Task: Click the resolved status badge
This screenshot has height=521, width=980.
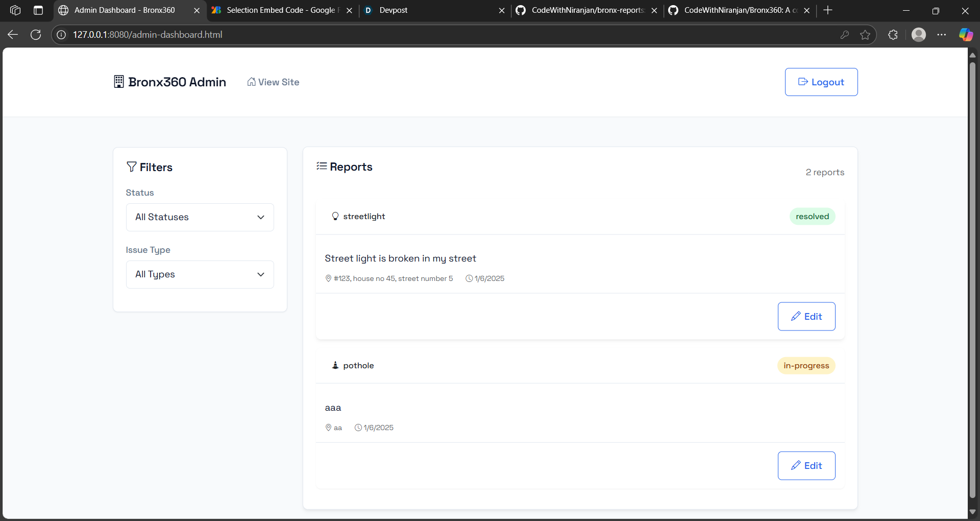Action: click(x=812, y=217)
